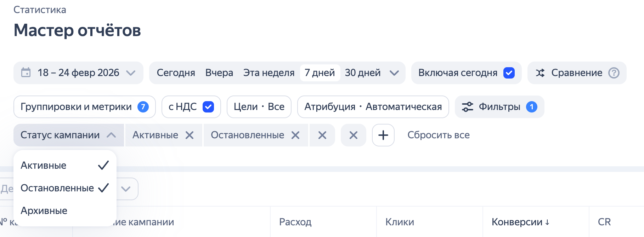Viewport: 644px width, 237px height.
Task: Uncheck the Включая сегодня checkbox
Action: pos(509,73)
